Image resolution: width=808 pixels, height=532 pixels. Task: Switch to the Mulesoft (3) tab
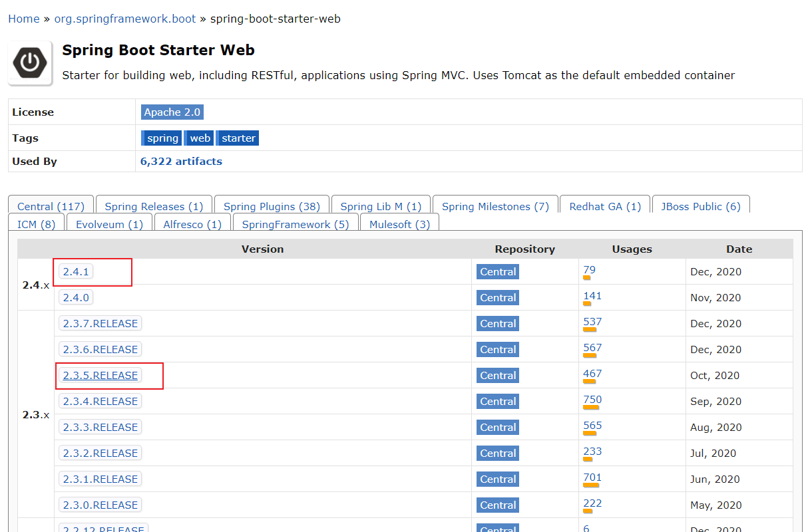[x=399, y=225]
